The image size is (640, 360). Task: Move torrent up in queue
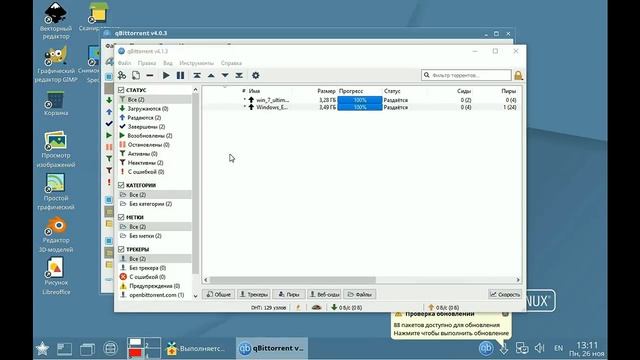pyautogui.click(x=211, y=75)
